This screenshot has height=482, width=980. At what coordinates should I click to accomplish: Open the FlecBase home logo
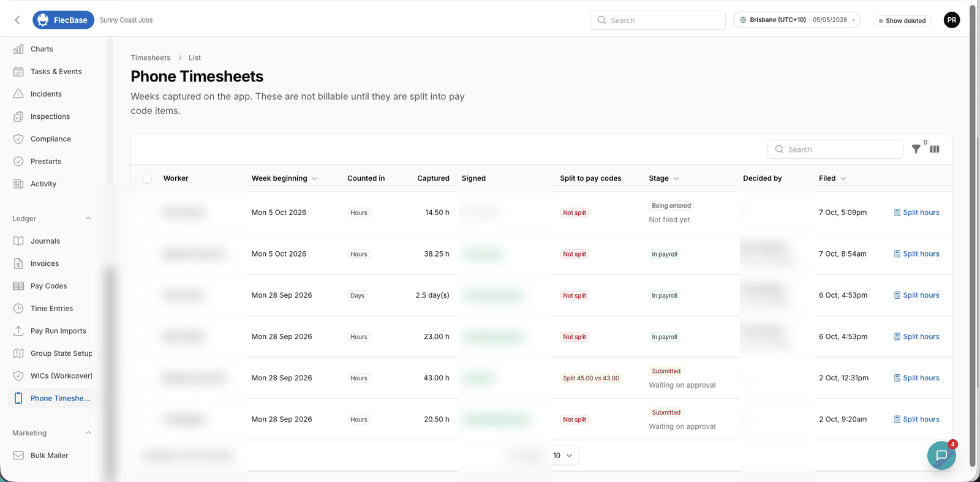coord(63,20)
